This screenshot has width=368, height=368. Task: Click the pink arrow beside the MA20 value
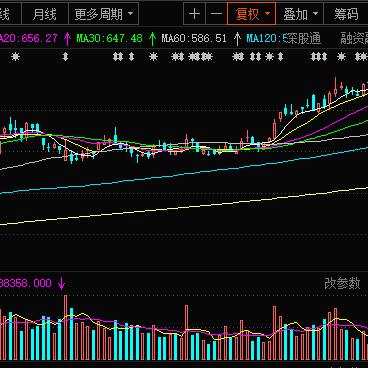(67, 39)
